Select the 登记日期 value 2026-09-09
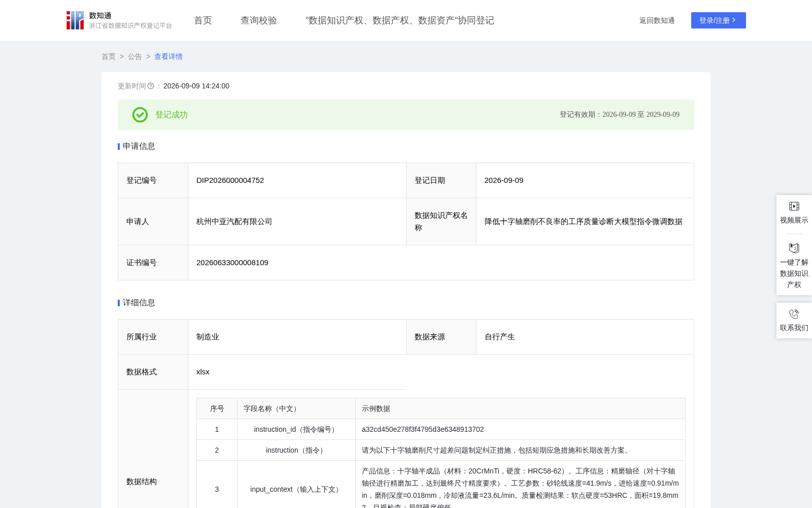Viewport: 812px width, 508px height. pos(504,180)
